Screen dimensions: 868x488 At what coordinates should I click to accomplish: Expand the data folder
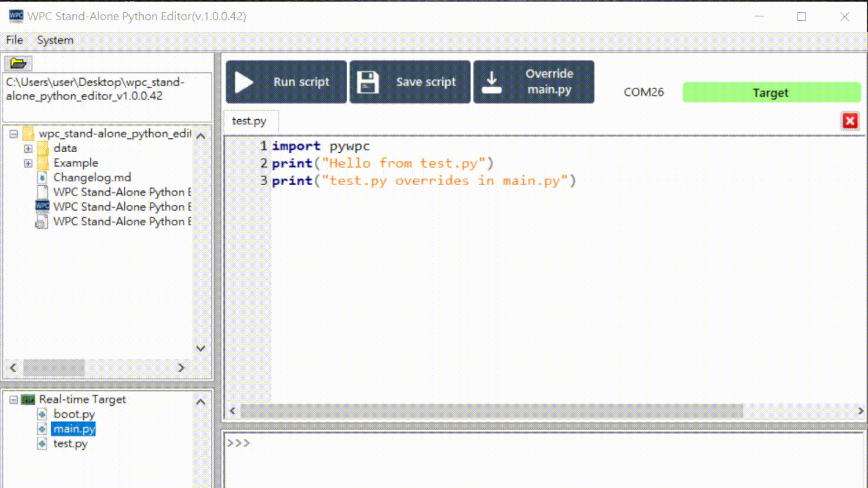28,149
